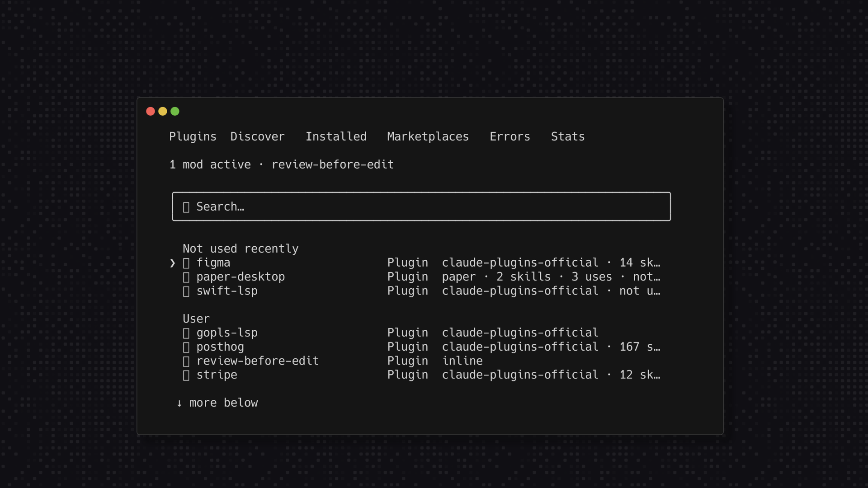868x488 pixels.
Task: Toggle the posthog plugin status icon
Action: [186, 347]
